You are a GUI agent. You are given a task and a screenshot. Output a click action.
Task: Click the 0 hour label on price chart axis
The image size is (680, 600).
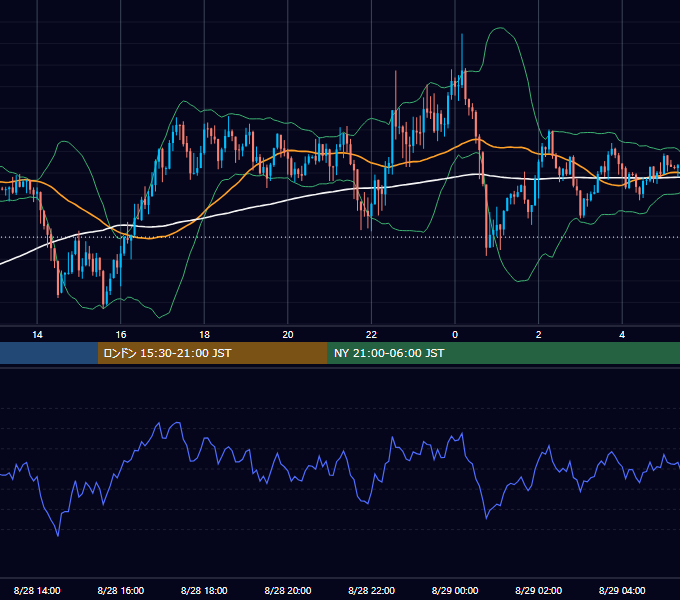point(455,335)
